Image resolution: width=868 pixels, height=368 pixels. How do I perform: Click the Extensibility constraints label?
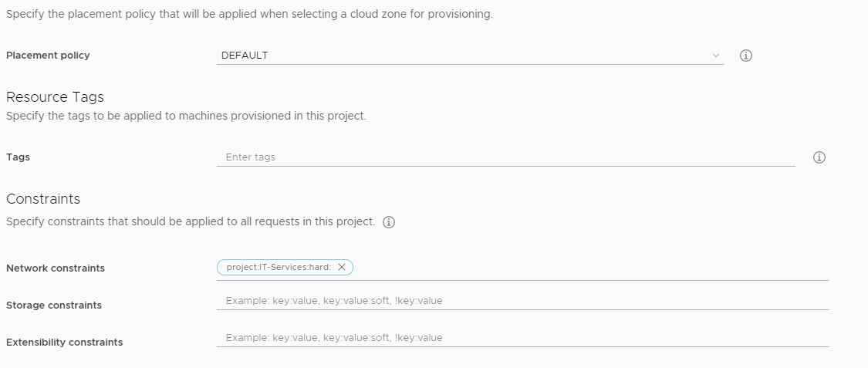(x=64, y=342)
